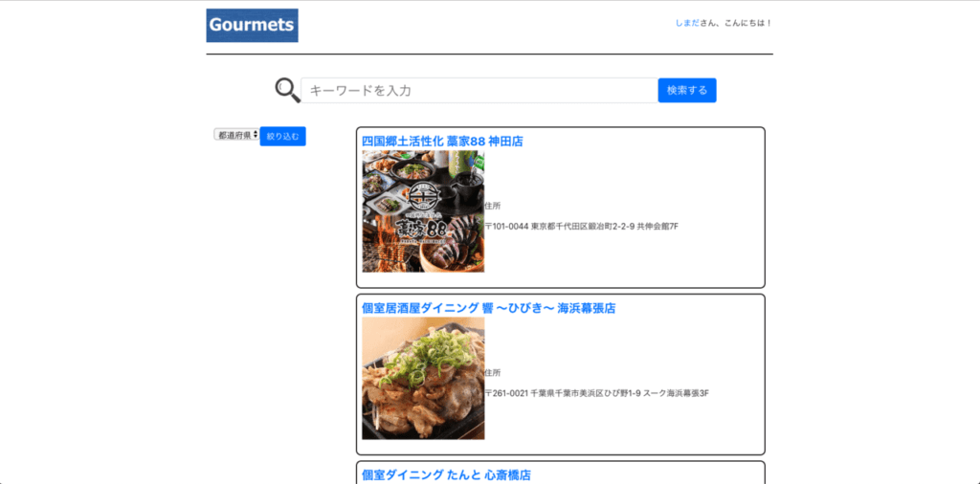This screenshot has width=980, height=484.
Task: Click the Gourmets logo
Action: [x=252, y=26]
